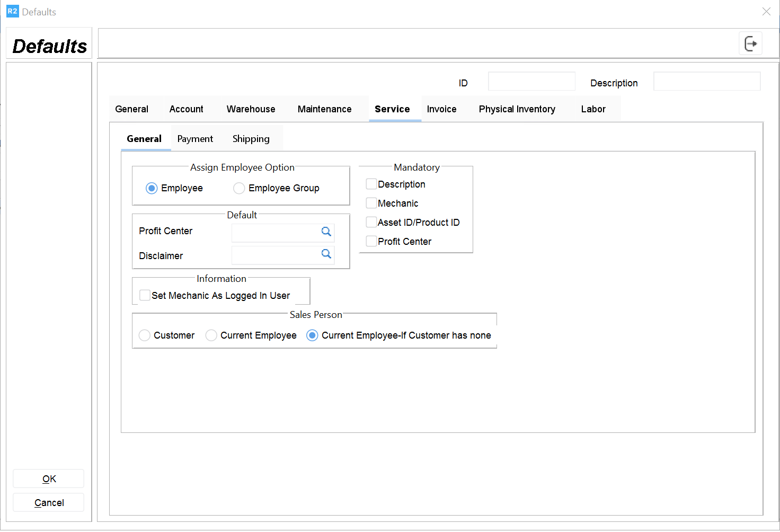Image resolution: width=780 pixels, height=532 pixels.
Task: Go to the Payment sub-tab
Action: click(195, 139)
